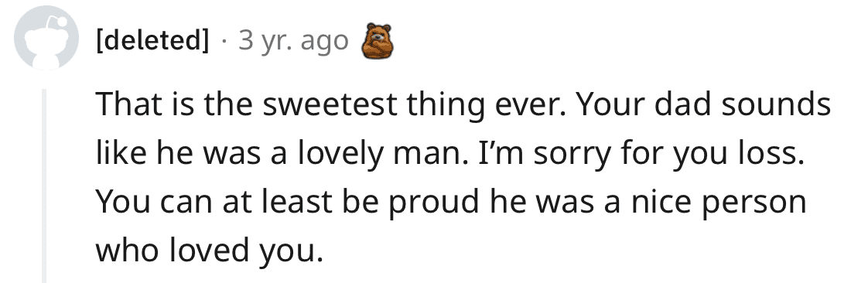Click the word 'ago' in the timestamp
The width and height of the screenshot is (868, 283).
324,43
